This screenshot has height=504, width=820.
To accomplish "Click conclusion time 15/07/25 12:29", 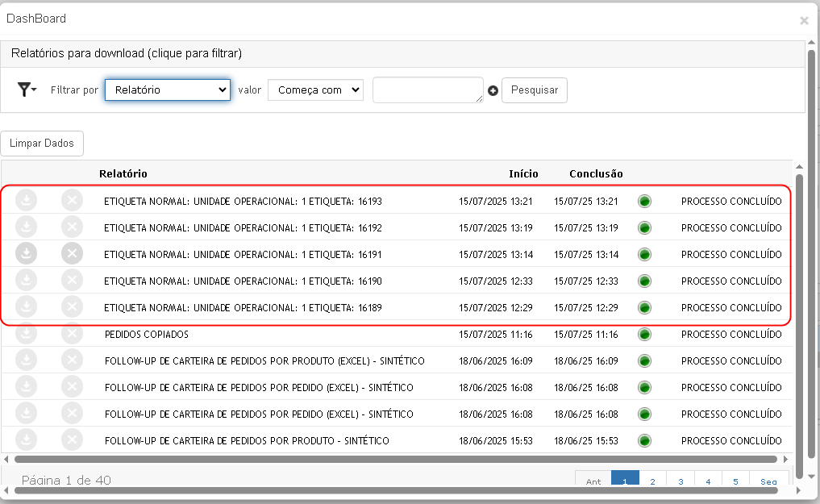I will coord(586,308).
